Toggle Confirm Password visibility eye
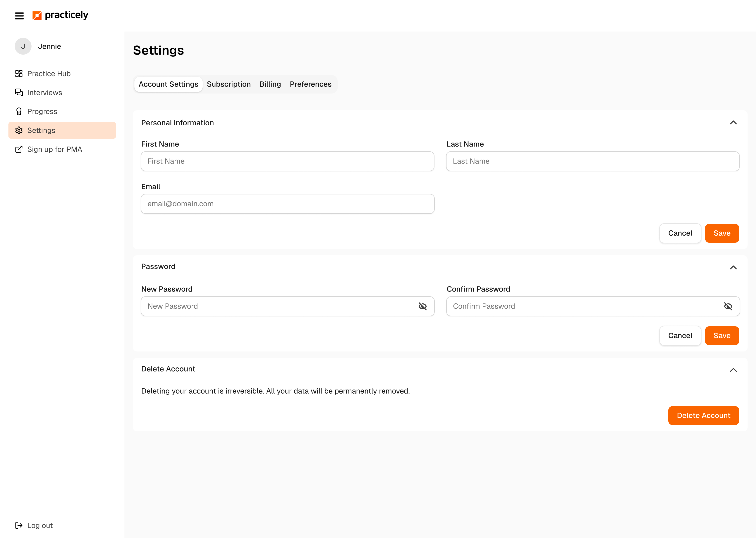Viewport: 756px width, 538px height. tap(728, 306)
